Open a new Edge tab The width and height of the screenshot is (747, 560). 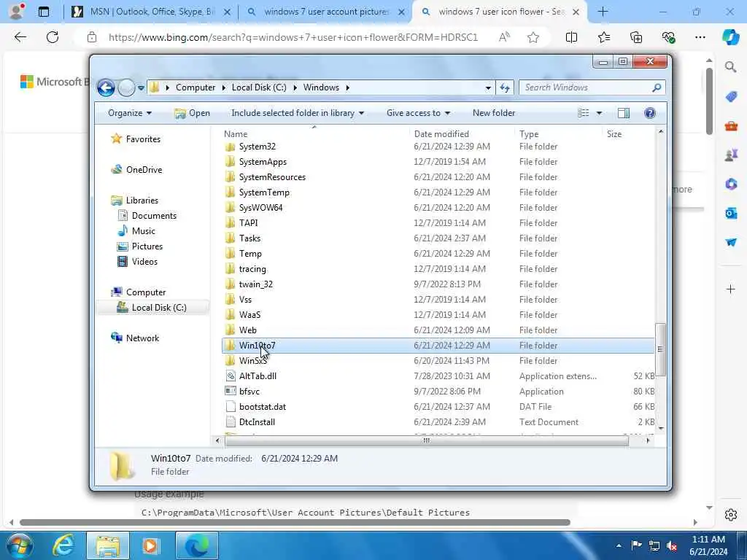coord(603,12)
